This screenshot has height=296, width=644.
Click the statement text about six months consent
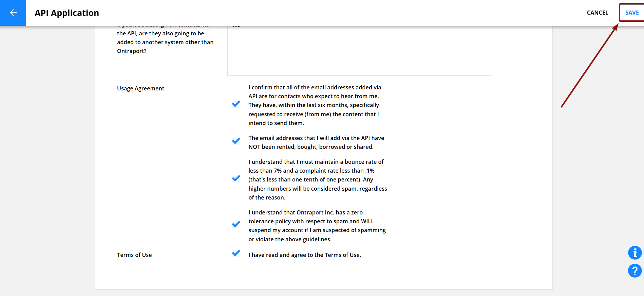point(315,105)
